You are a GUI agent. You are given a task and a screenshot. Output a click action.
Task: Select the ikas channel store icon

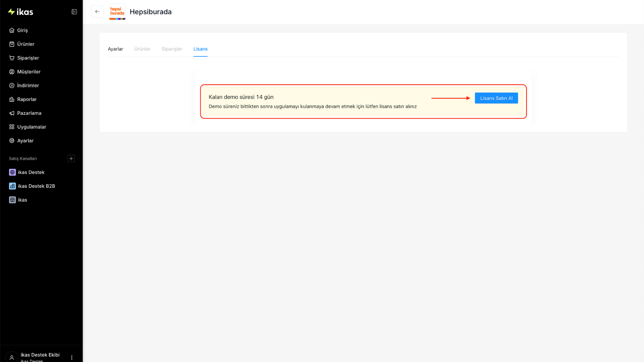coord(12,200)
